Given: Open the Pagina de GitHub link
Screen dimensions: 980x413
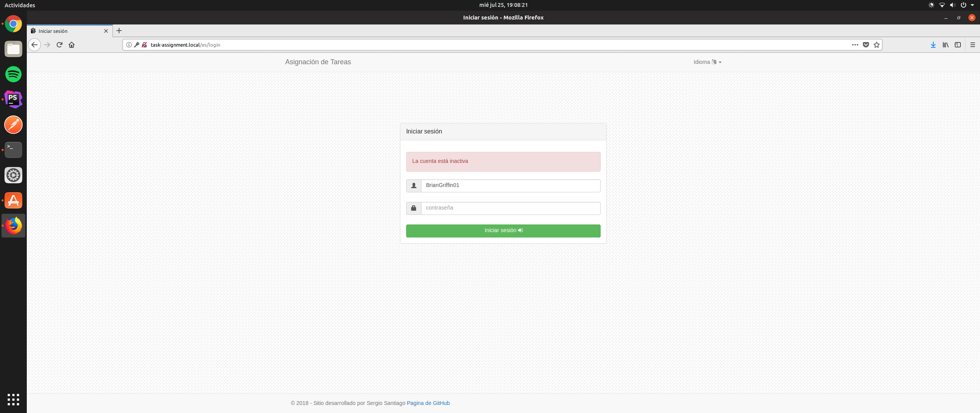Looking at the screenshot, I should pos(428,403).
